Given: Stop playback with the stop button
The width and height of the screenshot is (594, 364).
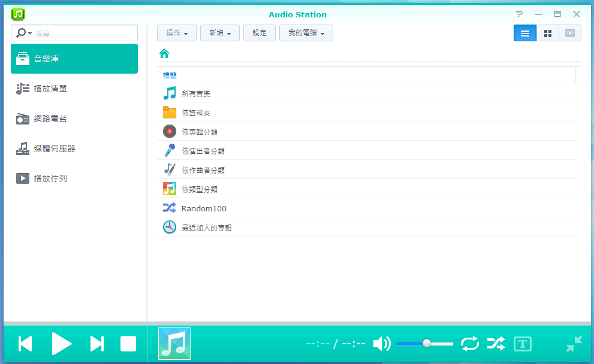Looking at the screenshot, I should 128,344.
